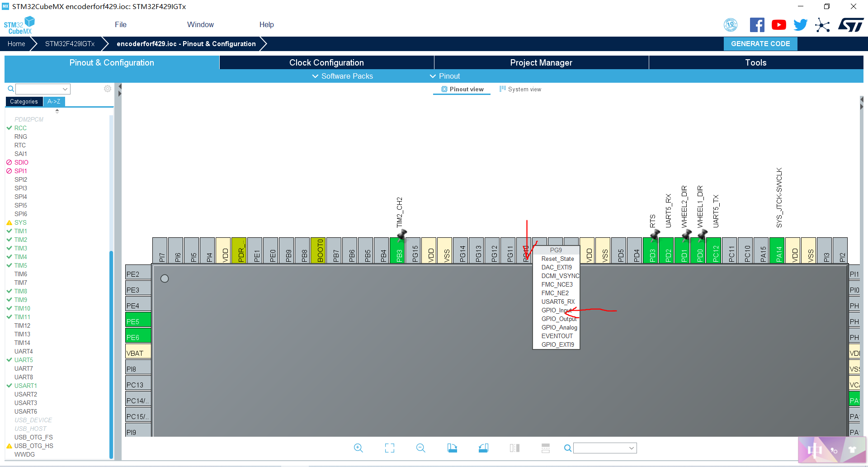This screenshot has height=467, width=868.
Task: Click the STM32F429IGTx breadcrumb
Action: (x=70, y=44)
